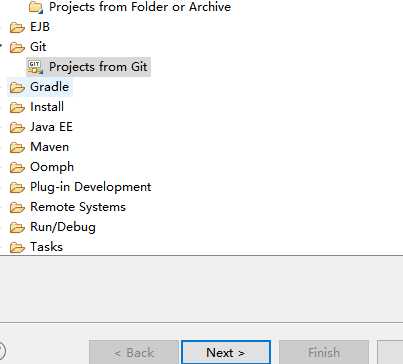
Task: Open the help icon at bottom left
Action: click(x=1, y=351)
